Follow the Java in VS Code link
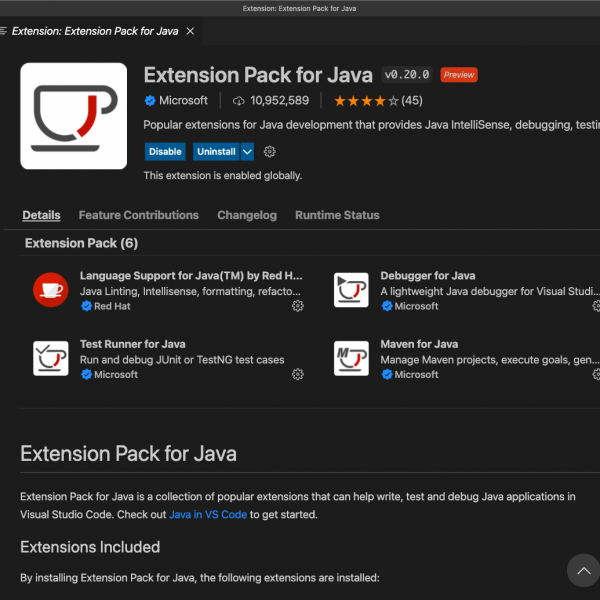 (x=207, y=515)
